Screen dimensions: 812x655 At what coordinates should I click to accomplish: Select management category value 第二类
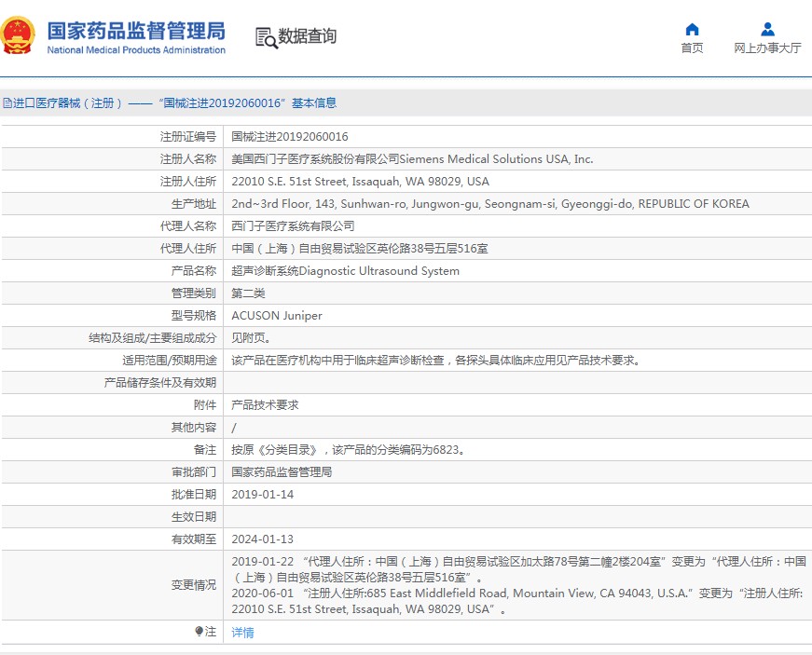point(248,293)
